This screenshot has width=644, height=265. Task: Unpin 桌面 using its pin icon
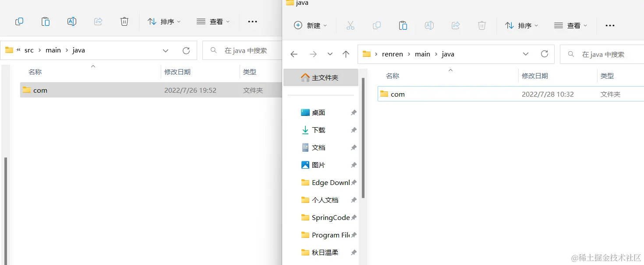click(354, 113)
